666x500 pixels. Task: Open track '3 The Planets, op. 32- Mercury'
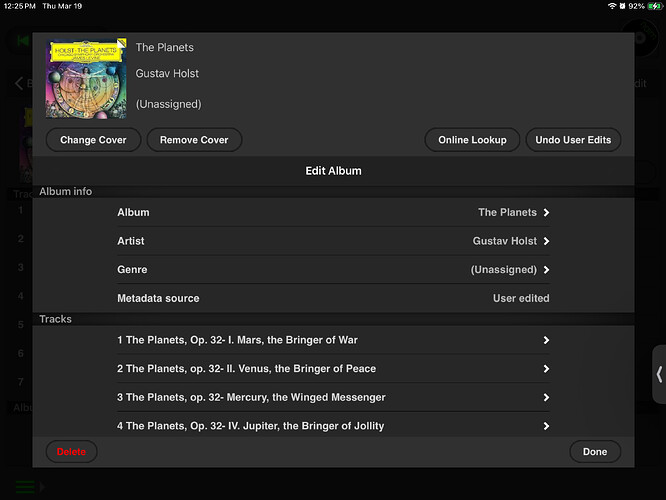coord(333,398)
